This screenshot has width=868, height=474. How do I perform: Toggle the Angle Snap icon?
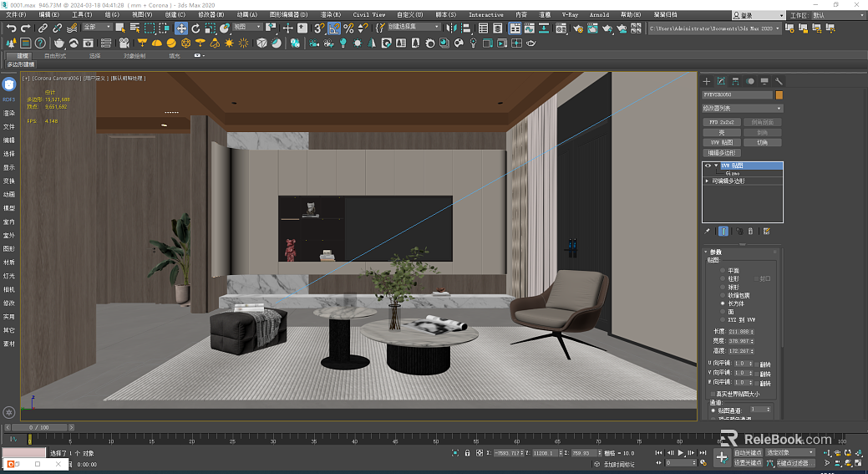334,28
